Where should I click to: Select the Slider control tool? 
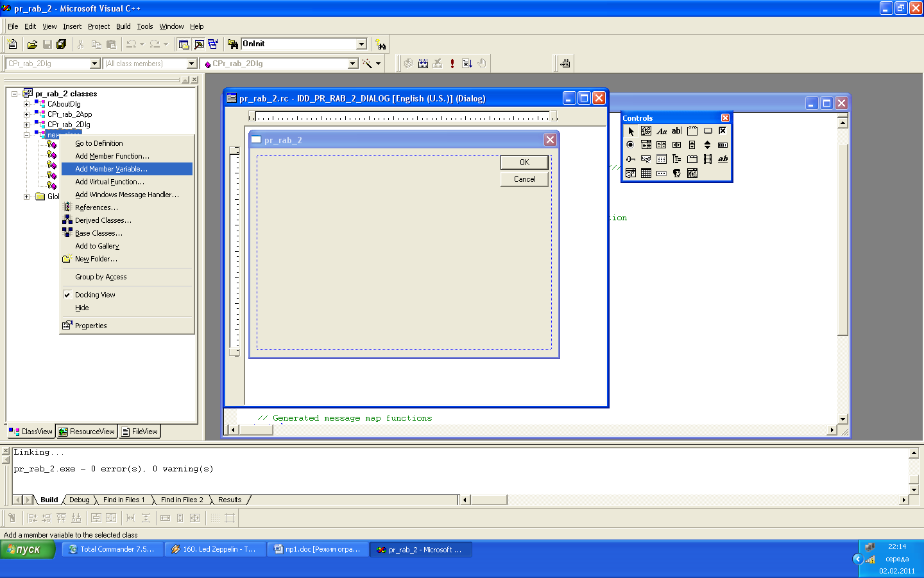631,159
